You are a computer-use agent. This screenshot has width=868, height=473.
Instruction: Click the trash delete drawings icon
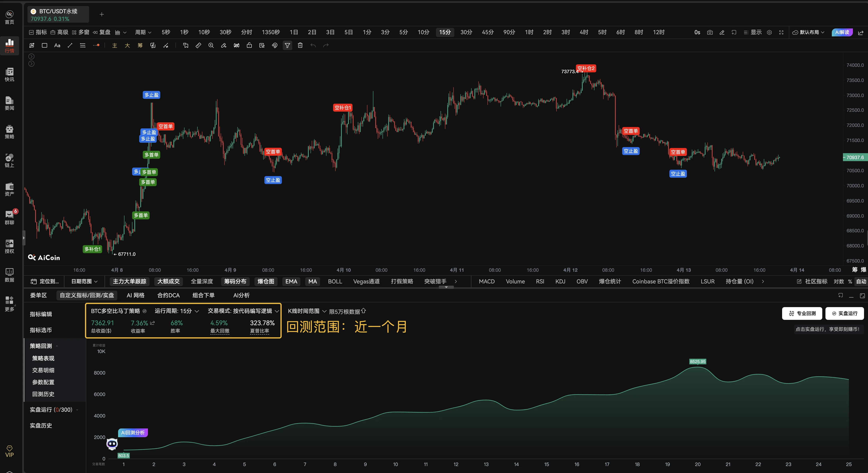(300, 46)
